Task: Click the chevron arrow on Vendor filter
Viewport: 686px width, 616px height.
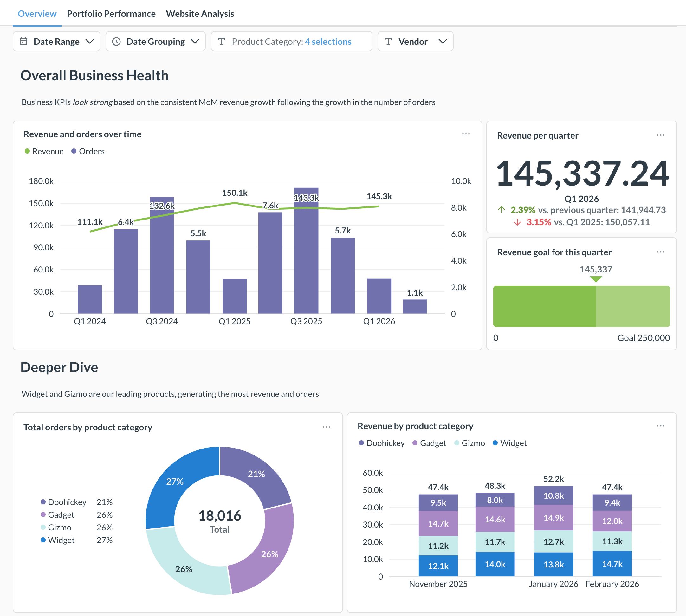Action: coord(443,41)
